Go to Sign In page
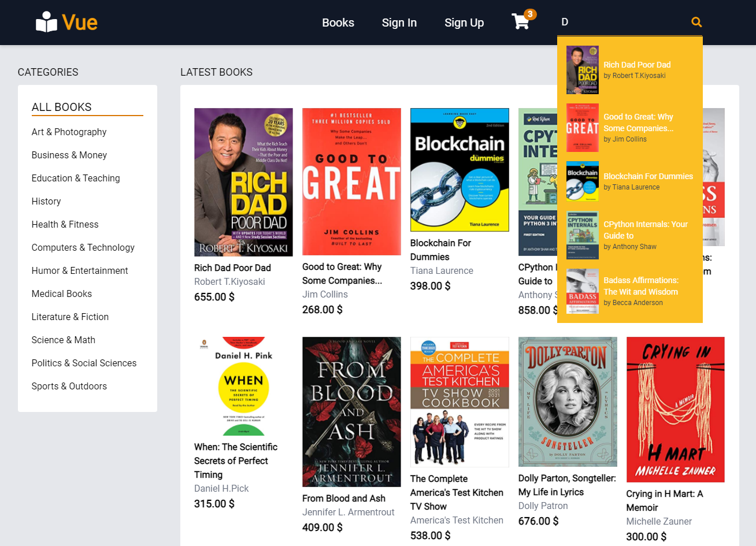 pos(399,23)
